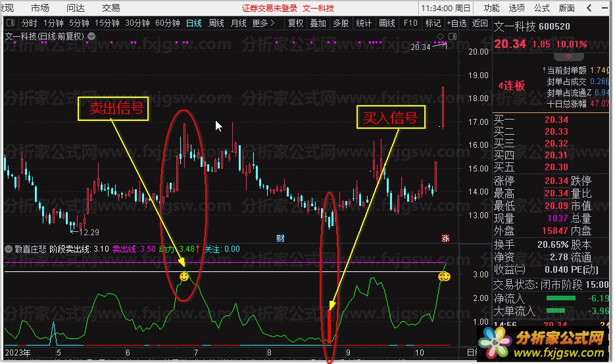The width and height of the screenshot is (615, 364).
Task: Click 证券交易未登录 login notice
Action: click(270, 8)
